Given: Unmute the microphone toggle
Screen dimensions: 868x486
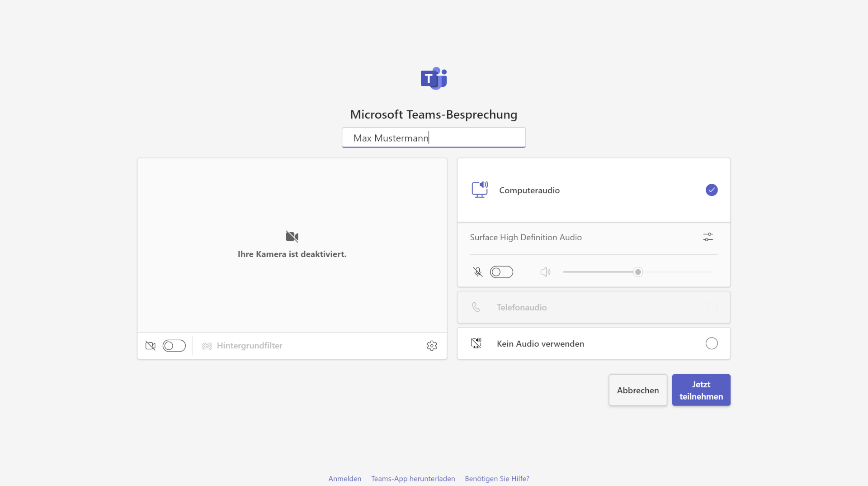Looking at the screenshot, I should coord(501,272).
